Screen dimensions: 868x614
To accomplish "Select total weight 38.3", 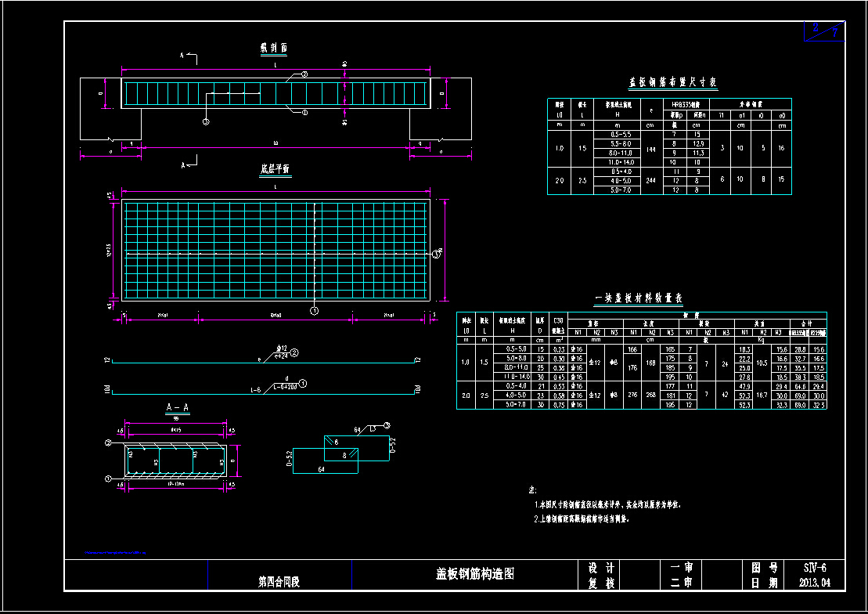I will (x=800, y=377).
